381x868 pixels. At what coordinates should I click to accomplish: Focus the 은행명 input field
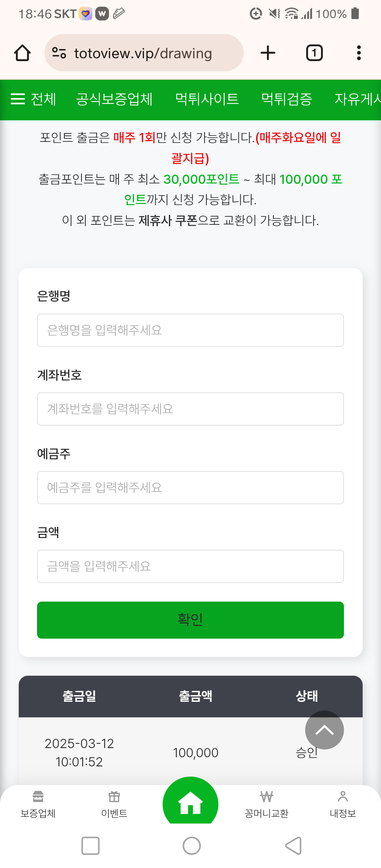click(x=190, y=330)
